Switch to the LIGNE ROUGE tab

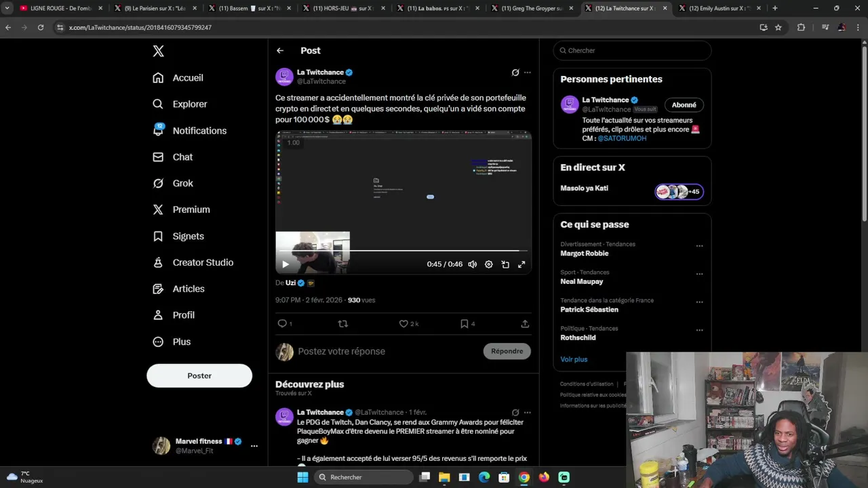pos(60,8)
